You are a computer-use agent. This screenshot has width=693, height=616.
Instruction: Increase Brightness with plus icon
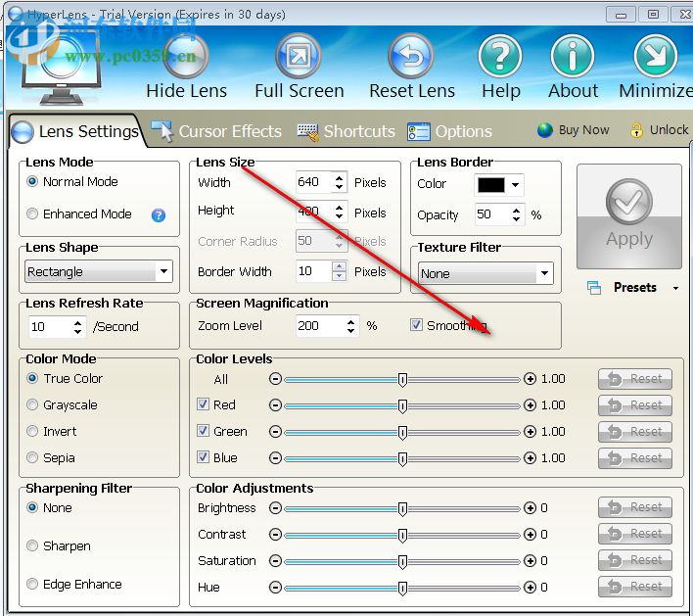click(530, 508)
